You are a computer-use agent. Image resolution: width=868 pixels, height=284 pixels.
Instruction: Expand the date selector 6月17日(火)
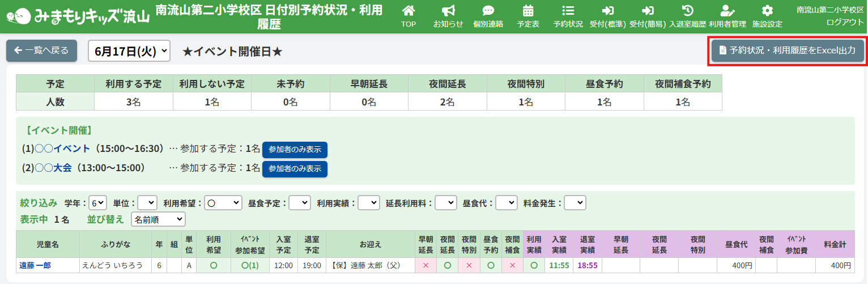click(x=129, y=51)
